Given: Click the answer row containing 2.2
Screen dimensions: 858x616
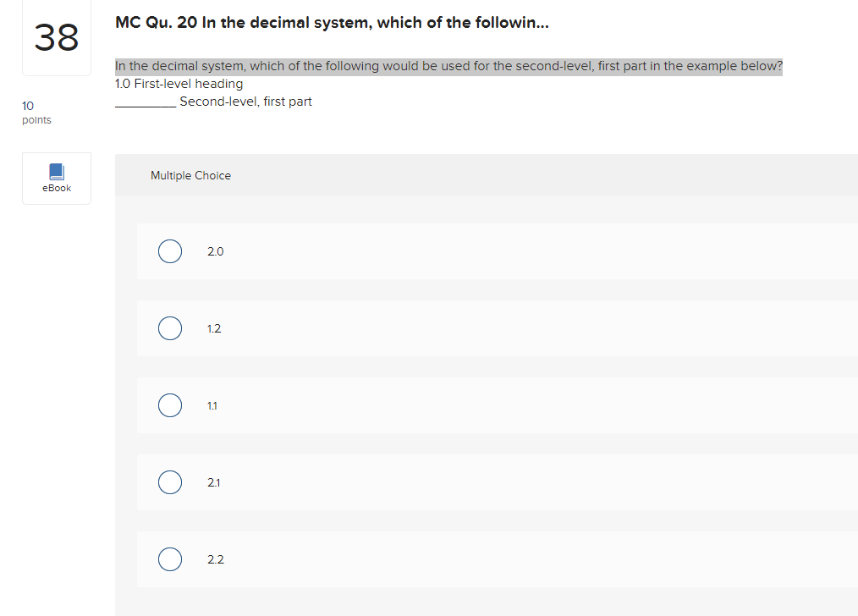Looking at the screenshot, I should (x=423, y=559).
